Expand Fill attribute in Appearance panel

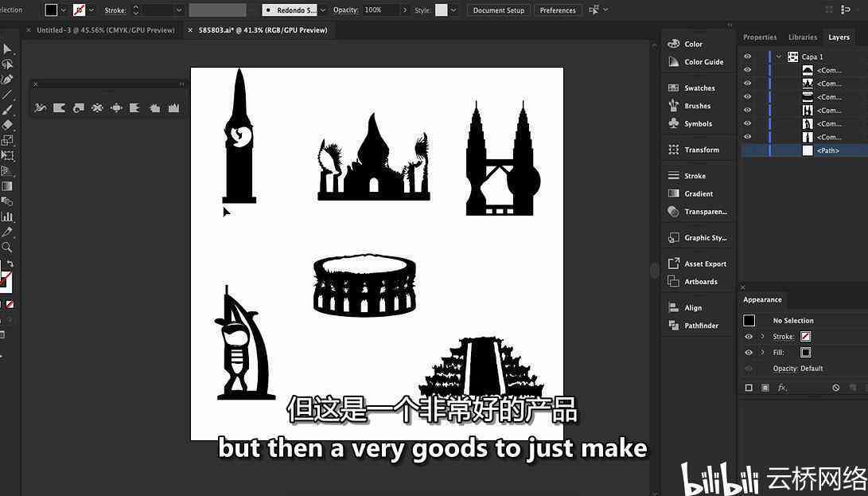[762, 353]
